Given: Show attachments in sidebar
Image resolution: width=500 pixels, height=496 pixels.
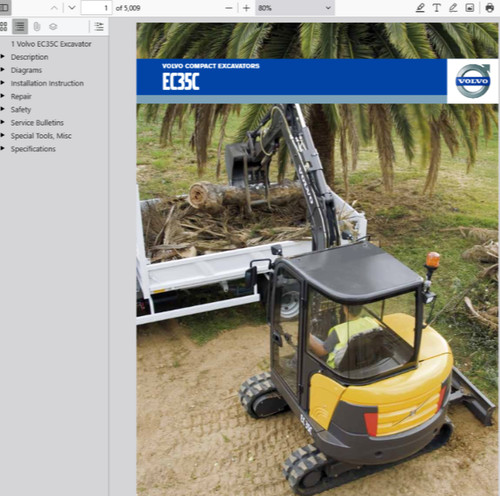Looking at the screenshot, I should click(x=37, y=26).
